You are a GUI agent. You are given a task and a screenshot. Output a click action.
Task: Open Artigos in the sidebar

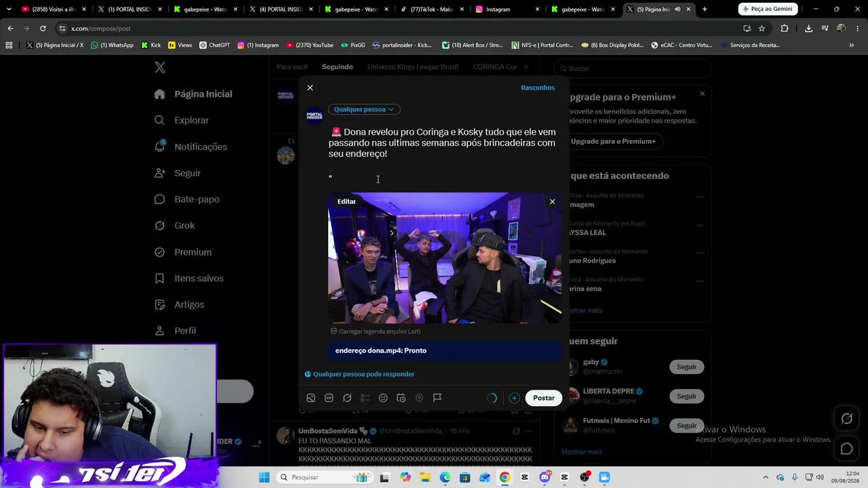pyautogui.click(x=179, y=304)
